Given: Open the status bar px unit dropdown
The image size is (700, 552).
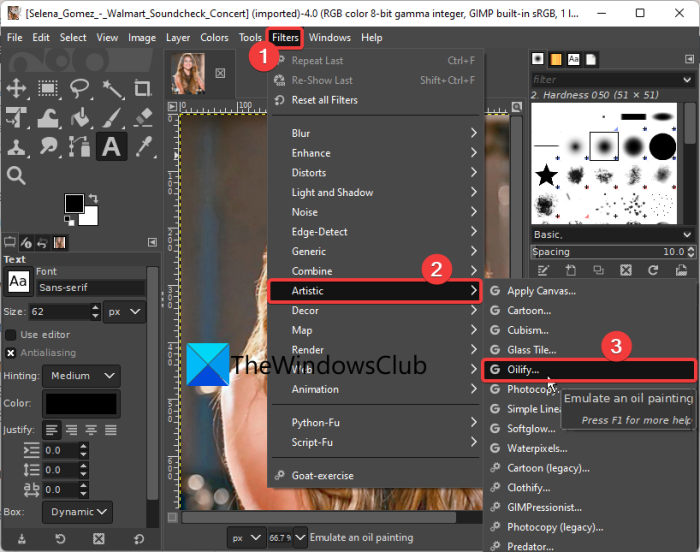Looking at the screenshot, I should point(245,538).
